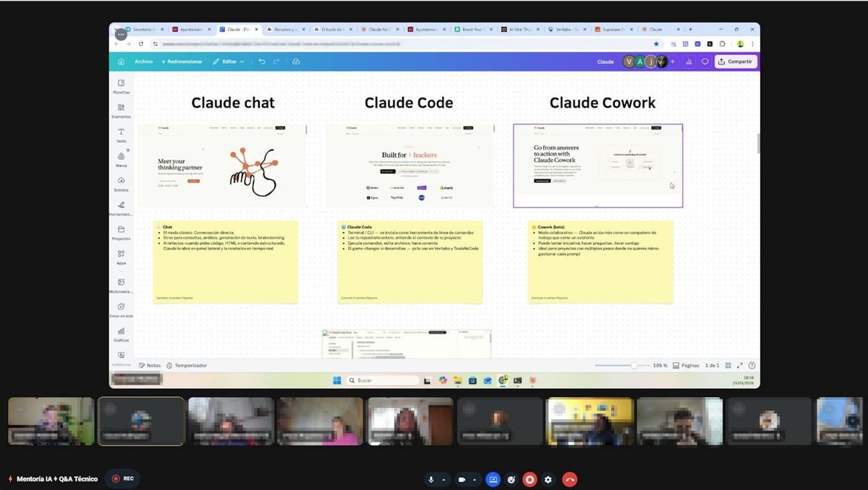Open the Temporizador timer
This screenshot has width=868, height=490.
pos(187,366)
